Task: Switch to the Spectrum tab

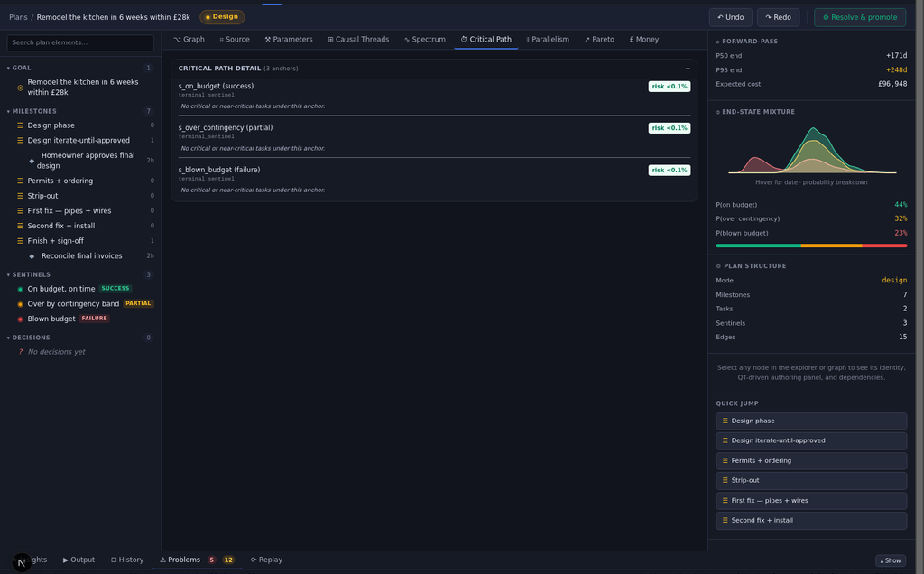Action: 424,40
